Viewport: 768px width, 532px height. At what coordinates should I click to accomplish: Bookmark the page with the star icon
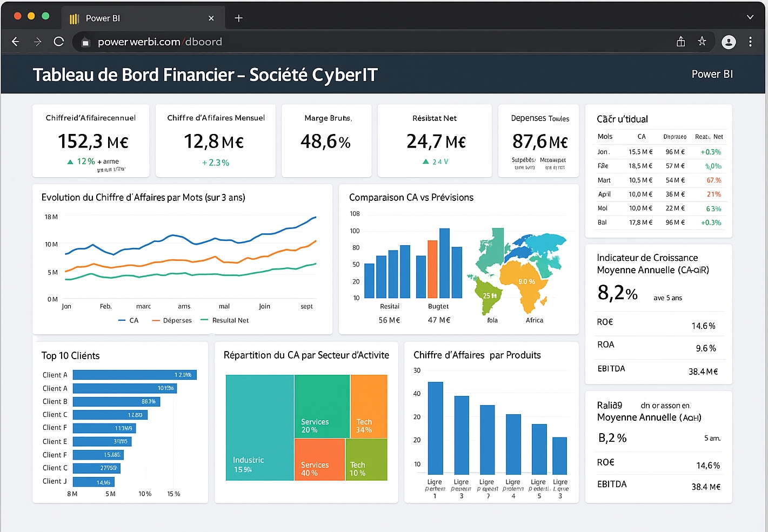702,42
